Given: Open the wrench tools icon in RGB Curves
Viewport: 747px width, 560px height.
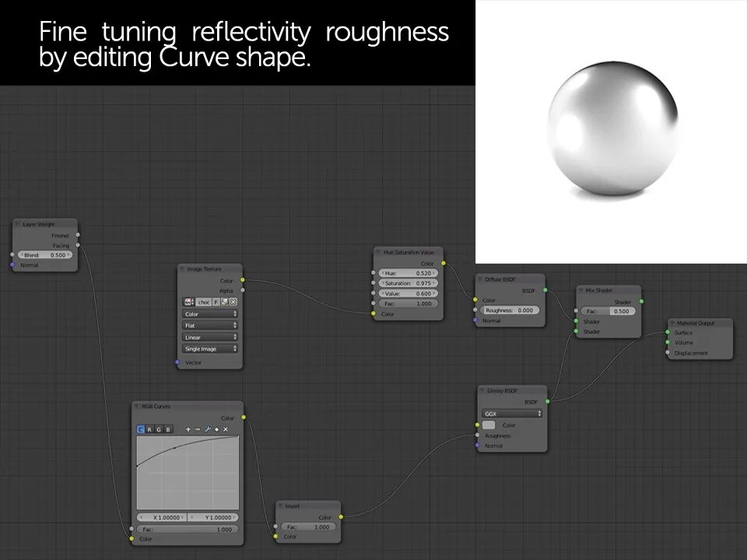Looking at the screenshot, I should (208, 429).
